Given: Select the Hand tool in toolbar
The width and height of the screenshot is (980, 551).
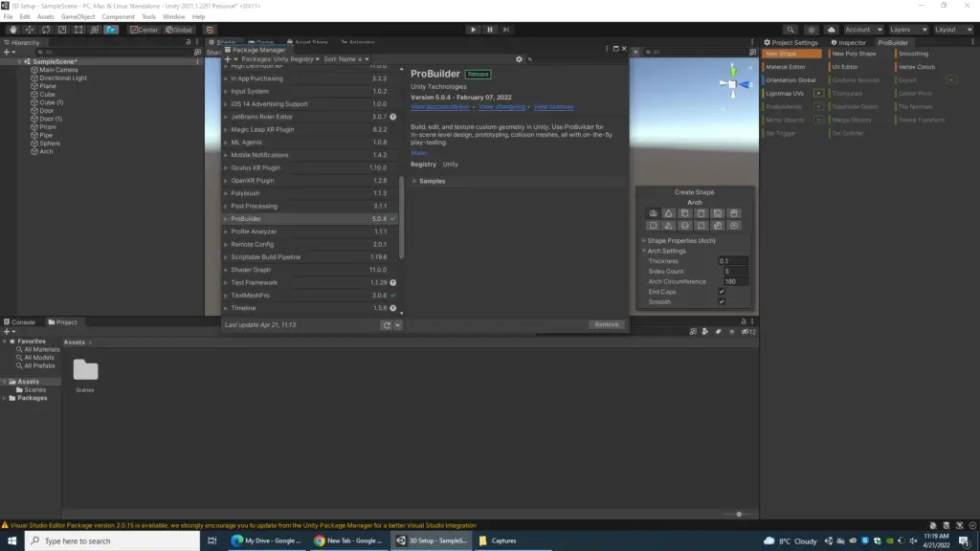Looking at the screenshot, I should tap(13, 30).
